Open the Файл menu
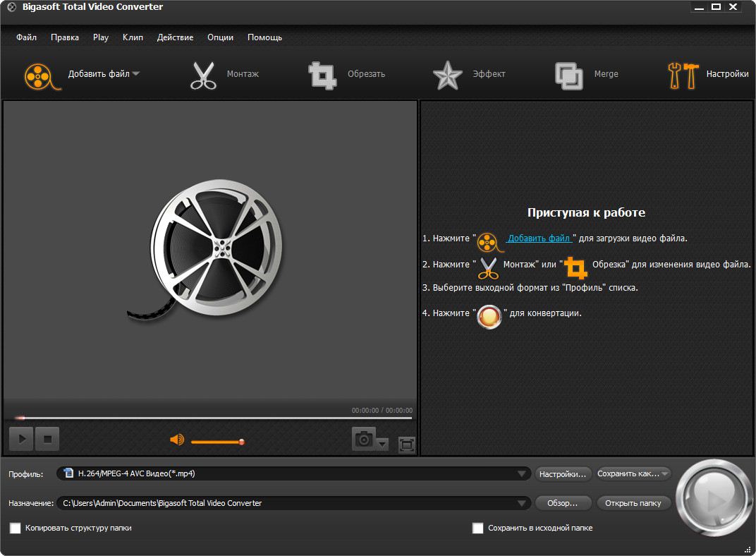Image resolution: width=756 pixels, height=556 pixels. (27, 37)
